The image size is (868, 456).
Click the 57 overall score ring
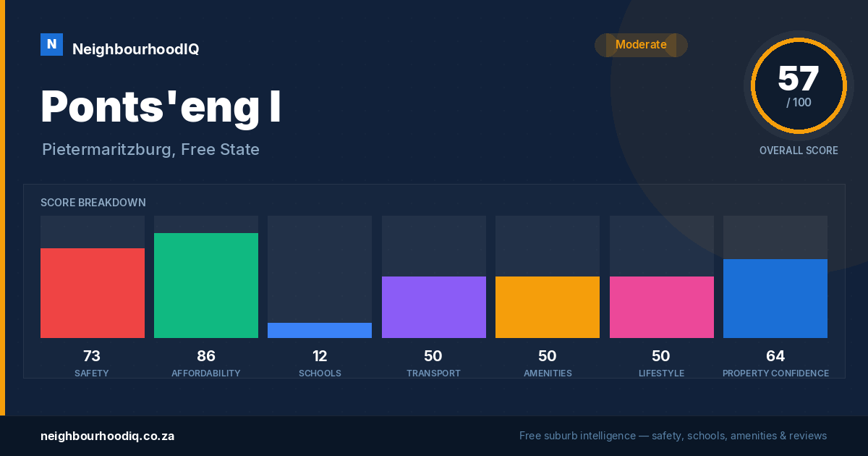799,85
